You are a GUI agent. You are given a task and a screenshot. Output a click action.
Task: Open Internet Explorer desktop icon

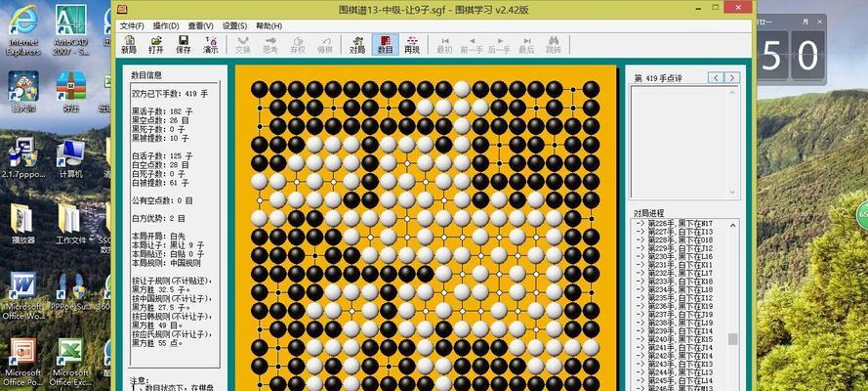(23, 31)
